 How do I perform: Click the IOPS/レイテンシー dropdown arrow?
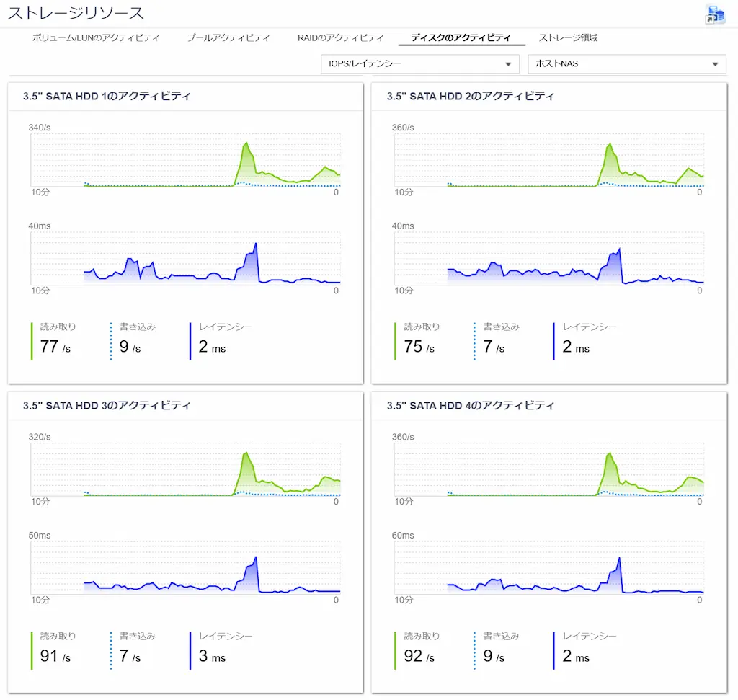[x=508, y=64]
